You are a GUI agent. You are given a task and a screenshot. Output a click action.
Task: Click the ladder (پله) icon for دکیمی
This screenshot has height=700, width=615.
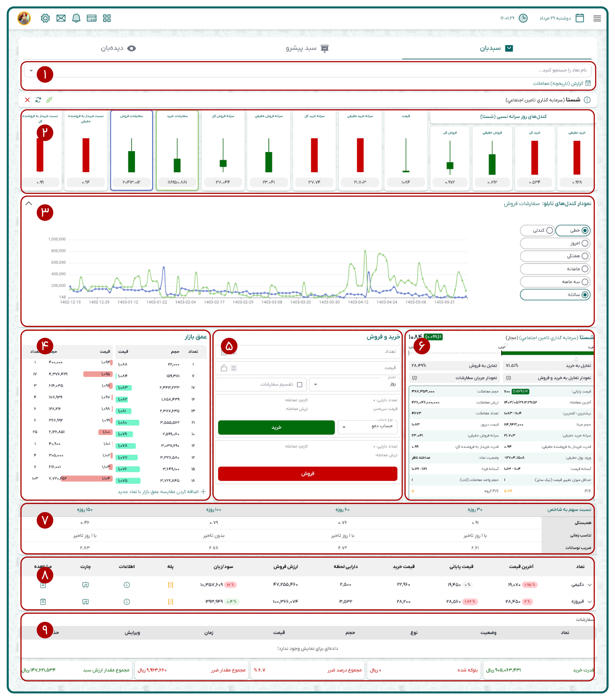[x=170, y=585]
